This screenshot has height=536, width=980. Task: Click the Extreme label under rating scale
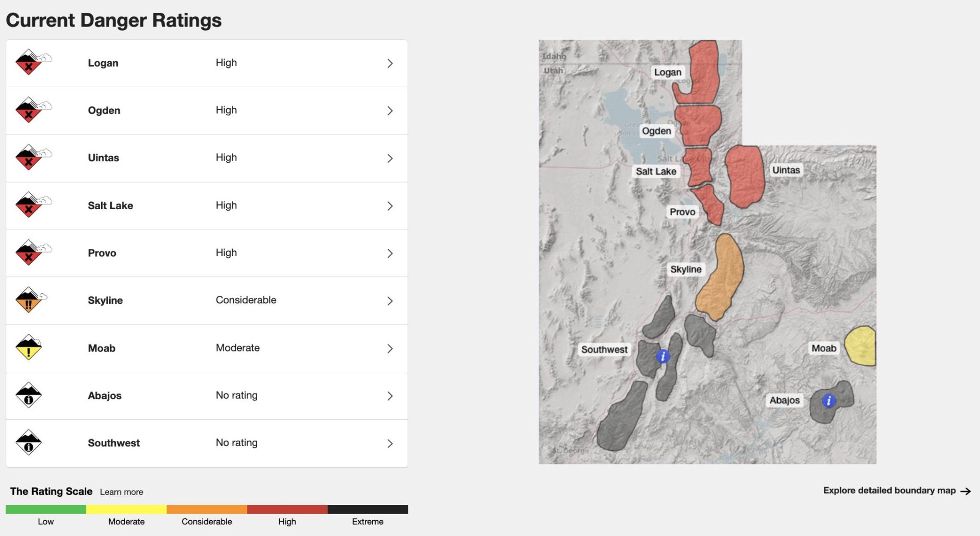tap(367, 521)
